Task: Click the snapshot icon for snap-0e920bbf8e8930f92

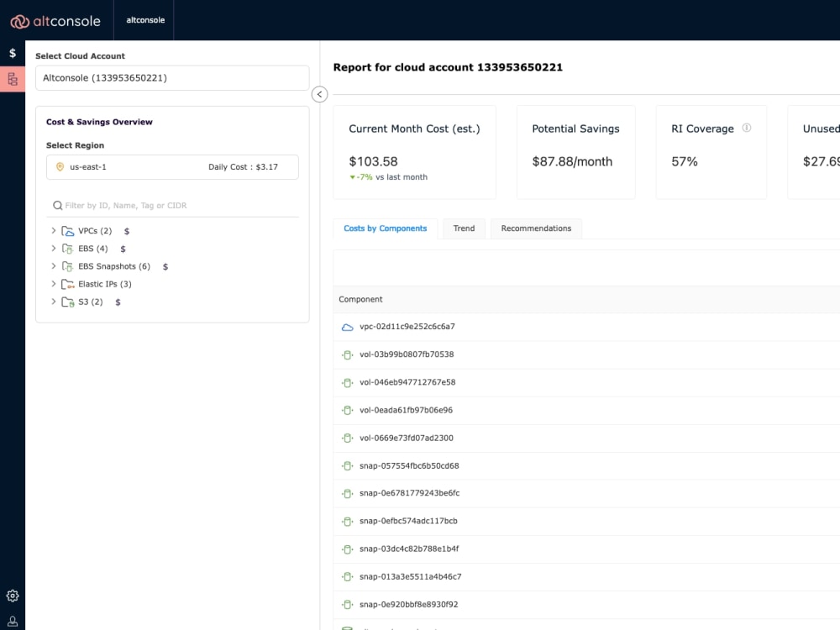Action: pyautogui.click(x=347, y=605)
